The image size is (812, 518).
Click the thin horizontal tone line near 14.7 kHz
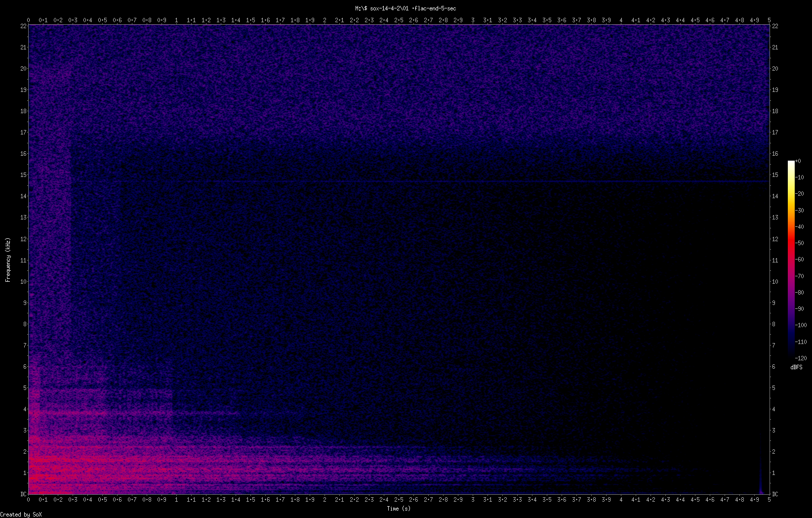pyautogui.click(x=420, y=182)
